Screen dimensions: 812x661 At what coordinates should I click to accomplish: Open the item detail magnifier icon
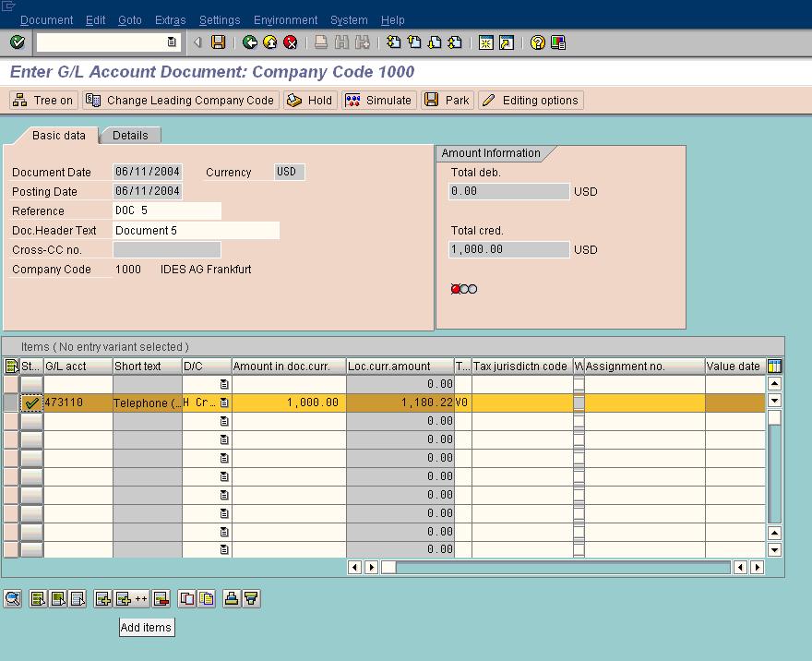click(x=12, y=599)
